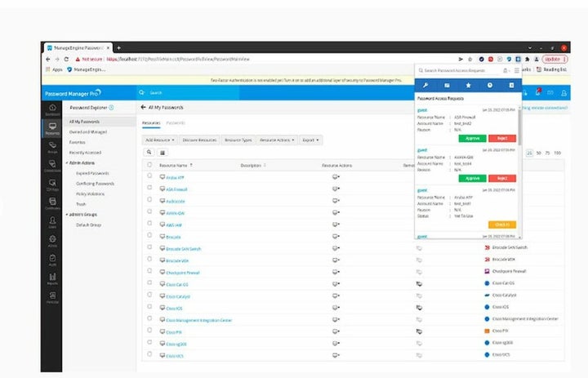Image resolution: width=588 pixels, height=378 pixels.
Task: Click the wrench icon in extension popup
Action: 424,85
